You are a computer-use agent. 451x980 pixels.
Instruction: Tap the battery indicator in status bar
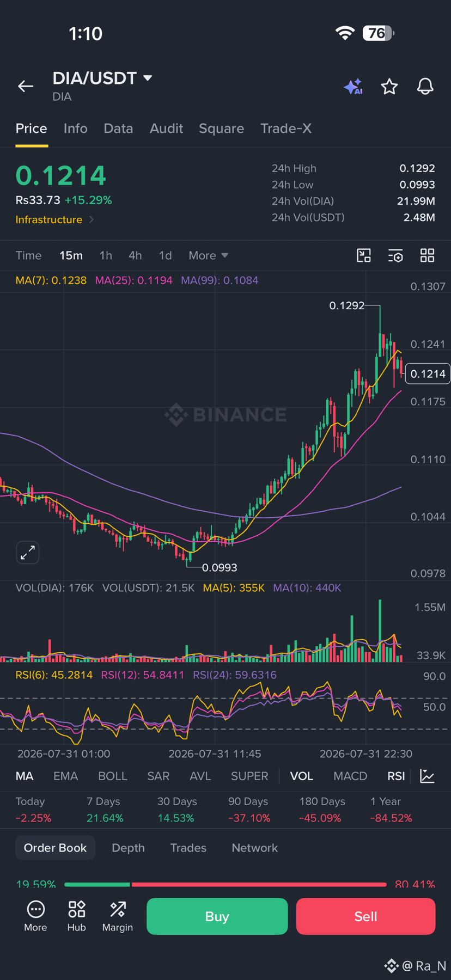379,33
